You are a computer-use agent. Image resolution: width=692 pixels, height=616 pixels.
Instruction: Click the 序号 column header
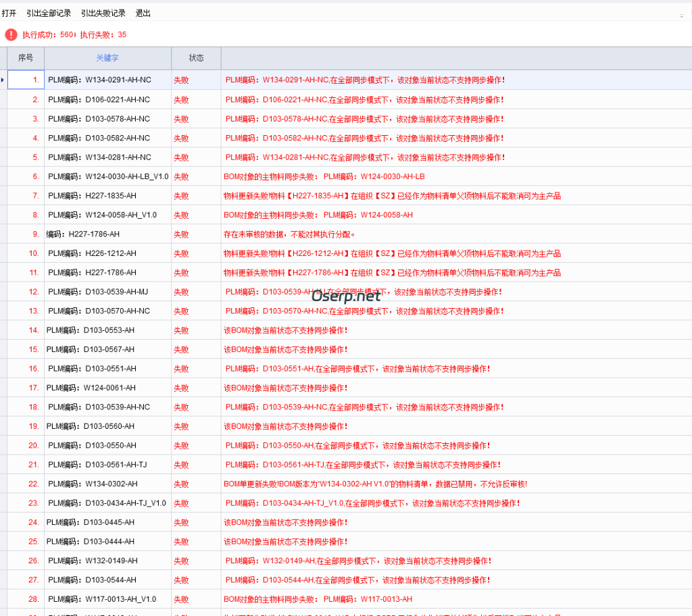pos(26,58)
